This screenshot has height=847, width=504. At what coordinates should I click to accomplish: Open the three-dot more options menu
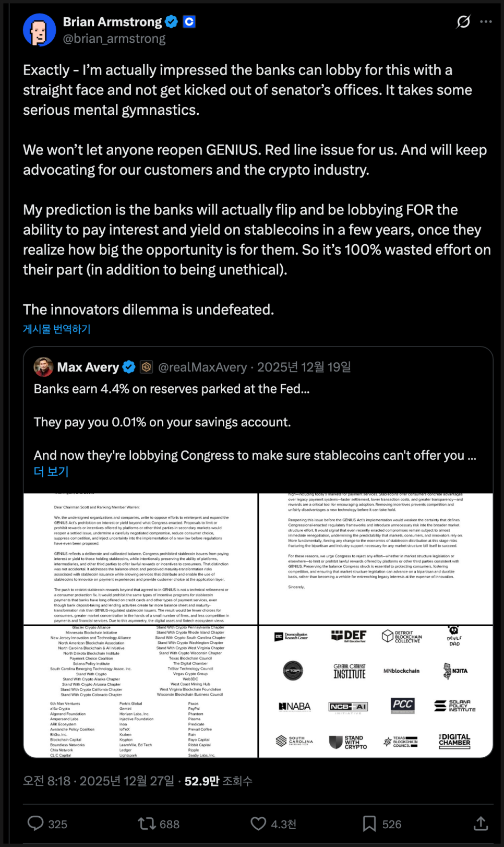[x=486, y=21]
